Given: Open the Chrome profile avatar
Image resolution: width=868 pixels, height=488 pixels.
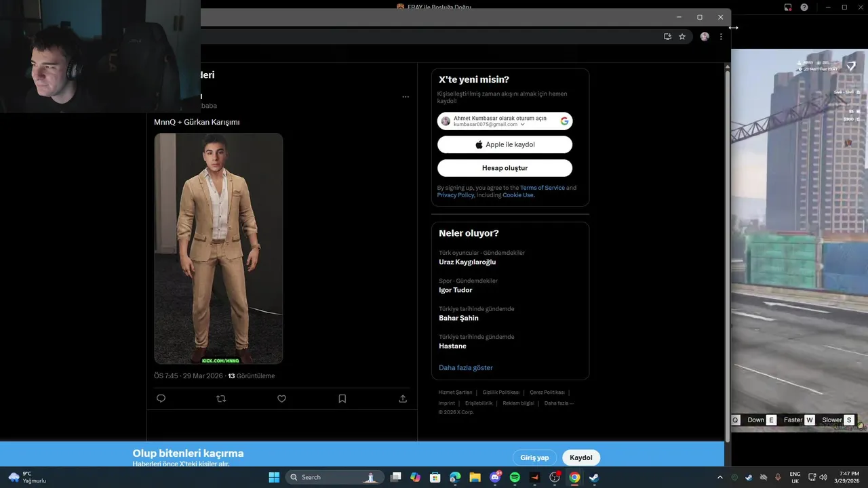Looking at the screenshot, I should (x=705, y=37).
